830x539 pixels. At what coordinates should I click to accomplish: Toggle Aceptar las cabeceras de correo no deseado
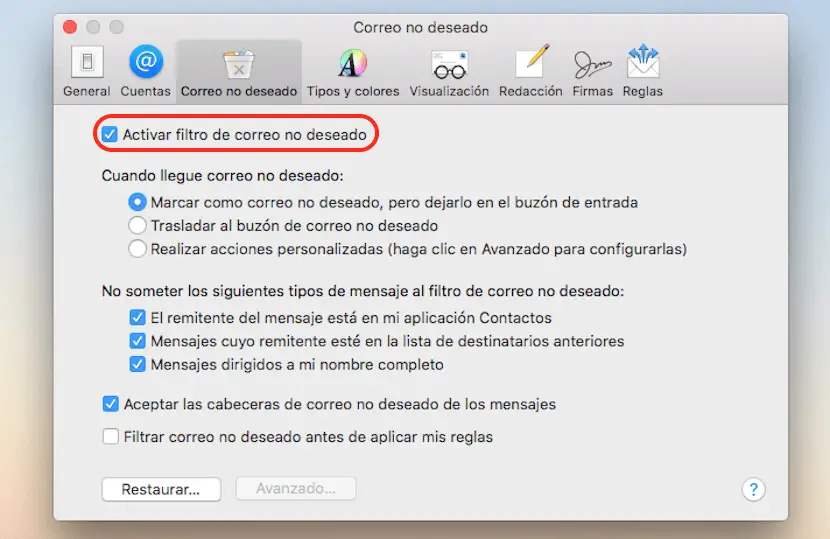[111, 404]
